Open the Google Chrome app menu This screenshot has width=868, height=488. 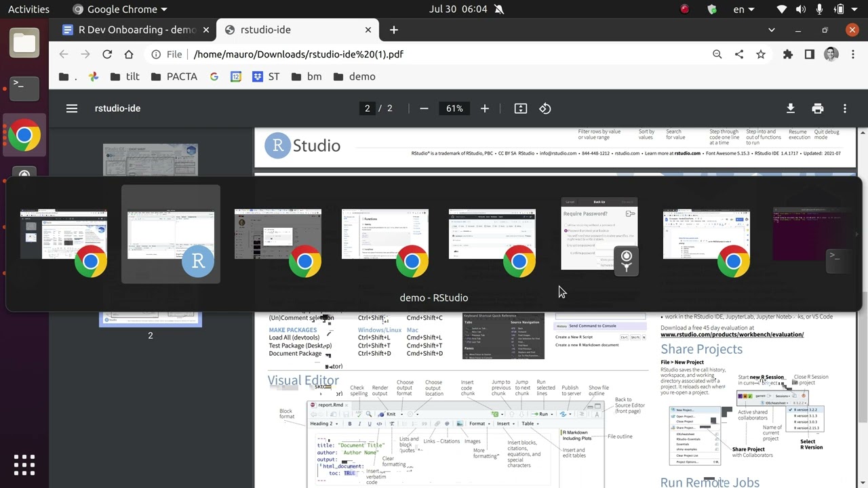[119, 9]
